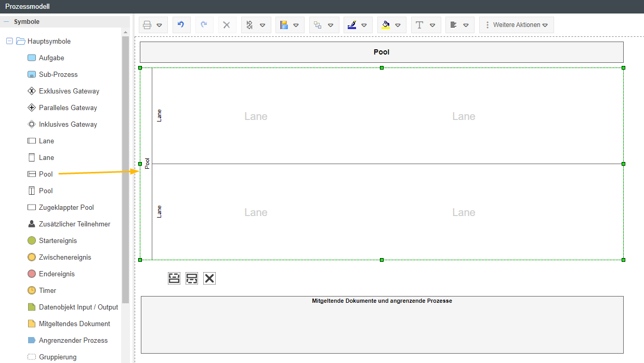The height and width of the screenshot is (363, 644).
Task: Click the delete X toolbar button
Action: (x=227, y=25)
